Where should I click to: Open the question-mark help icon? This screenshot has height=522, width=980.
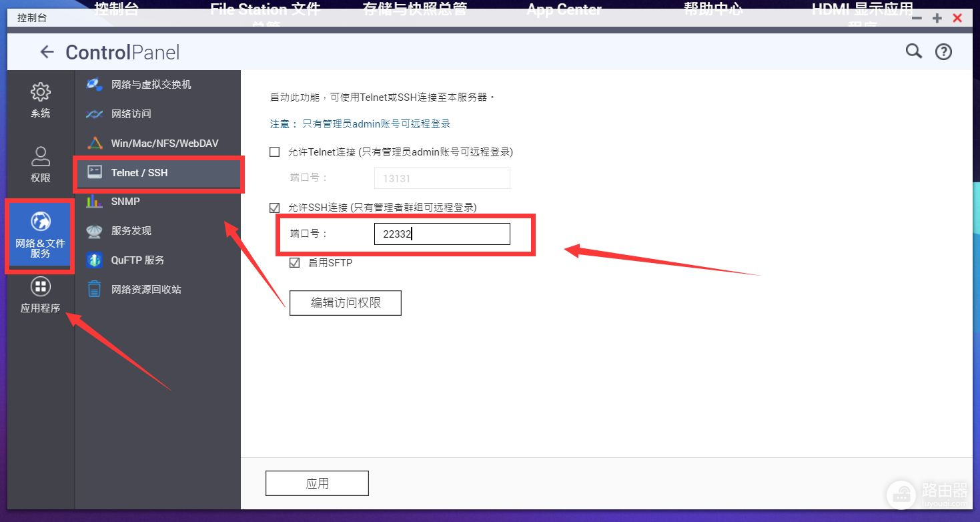pos(943,51)
